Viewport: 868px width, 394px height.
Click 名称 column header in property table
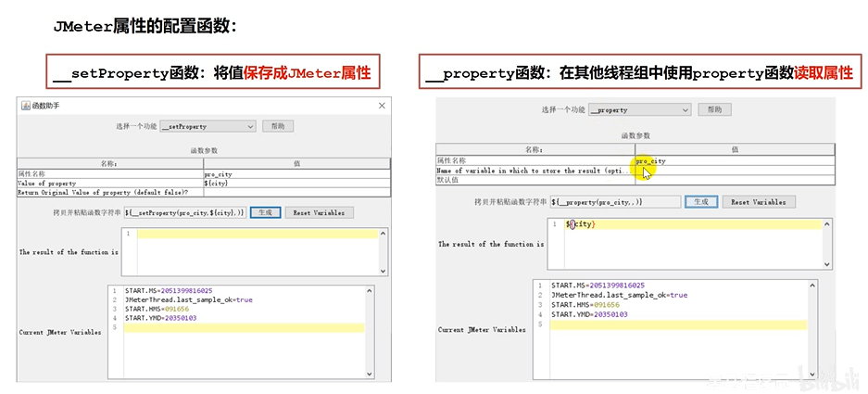tap(535, 149)
